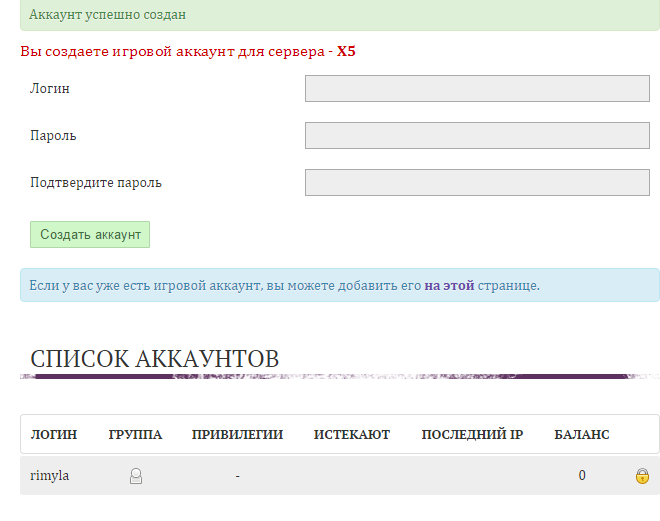The image size is (660, 521).
Task: Click the СПИСОК АККАУНТОВ heading
Action: pyautogui.click(x=154, y=359)
